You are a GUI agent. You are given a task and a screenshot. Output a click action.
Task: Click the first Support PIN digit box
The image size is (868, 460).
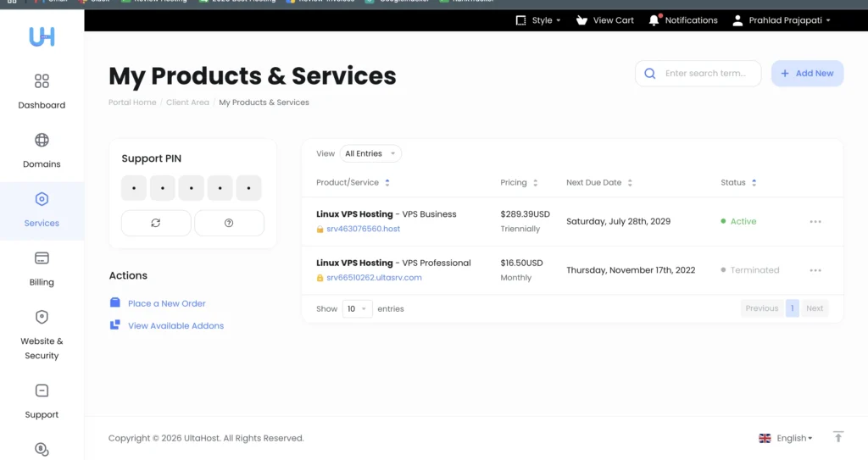point(134,188)
